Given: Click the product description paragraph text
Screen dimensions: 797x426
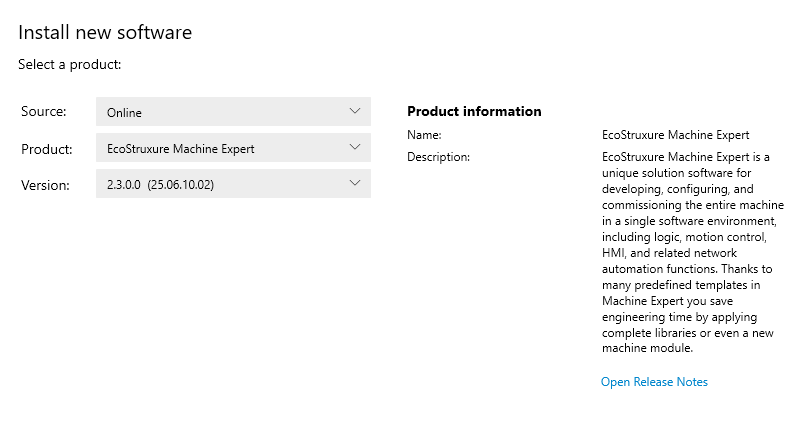Looking at the screenshot, I should [688, 252].
